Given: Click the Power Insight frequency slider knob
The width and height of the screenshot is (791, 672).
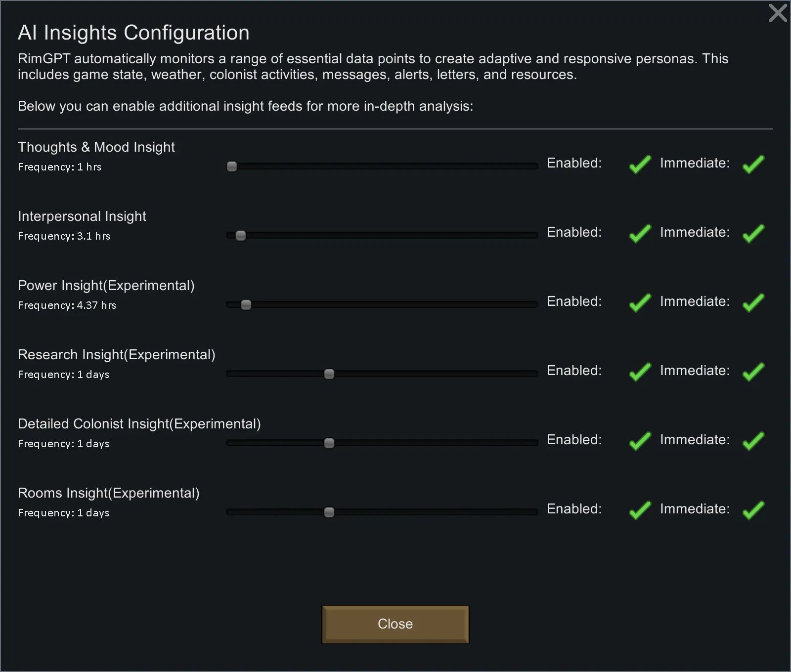Looking at the screenshot, I should click(246, 305).
